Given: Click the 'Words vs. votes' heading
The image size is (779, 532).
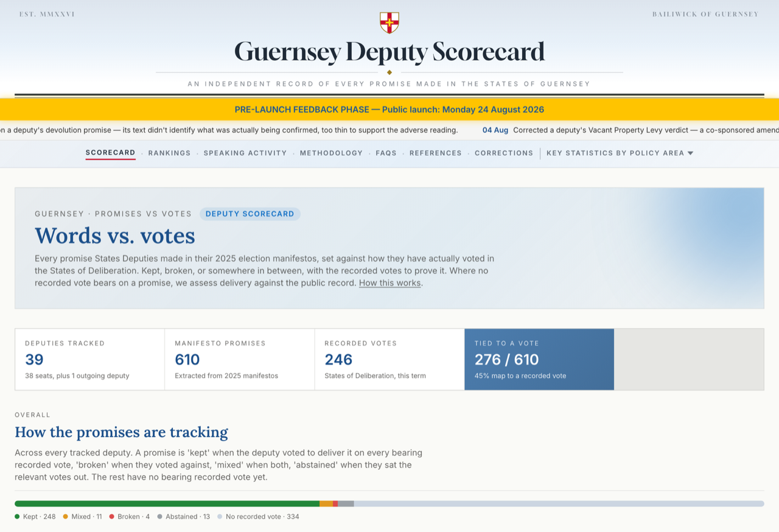Looking at the screenshot, I should tap(115, 236).
